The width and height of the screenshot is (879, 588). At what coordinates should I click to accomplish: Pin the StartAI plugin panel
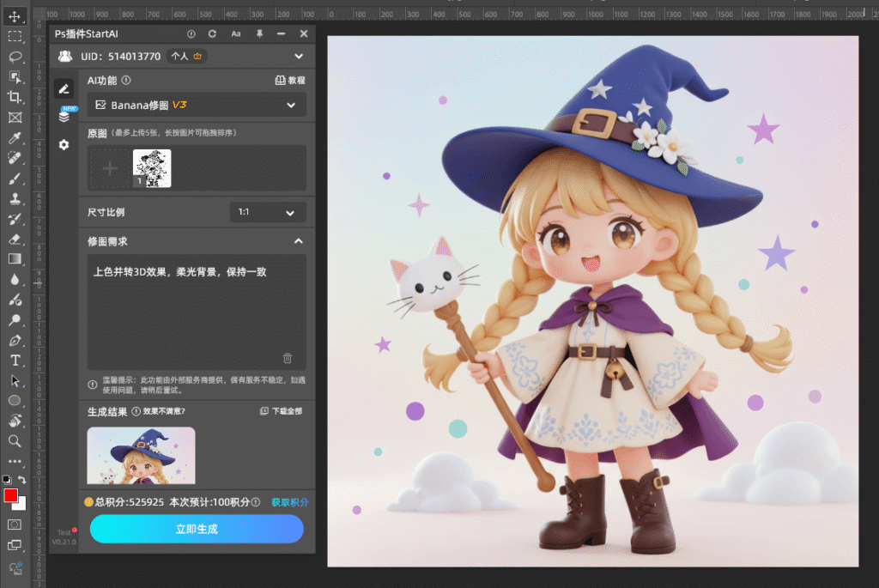pos(259,33)
